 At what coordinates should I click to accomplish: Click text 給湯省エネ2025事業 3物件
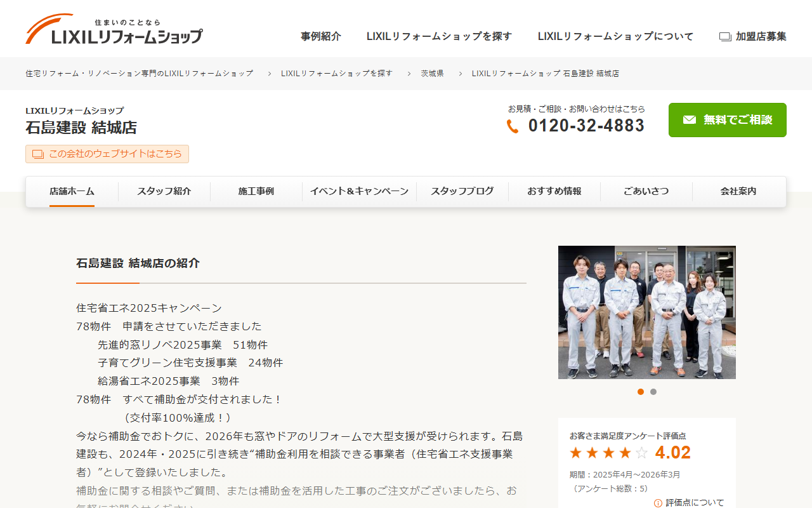tap(168, 382)
